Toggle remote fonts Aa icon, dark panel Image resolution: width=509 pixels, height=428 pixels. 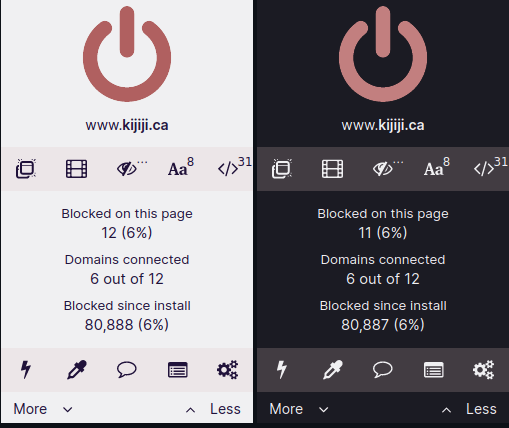[x=437, y=167]
